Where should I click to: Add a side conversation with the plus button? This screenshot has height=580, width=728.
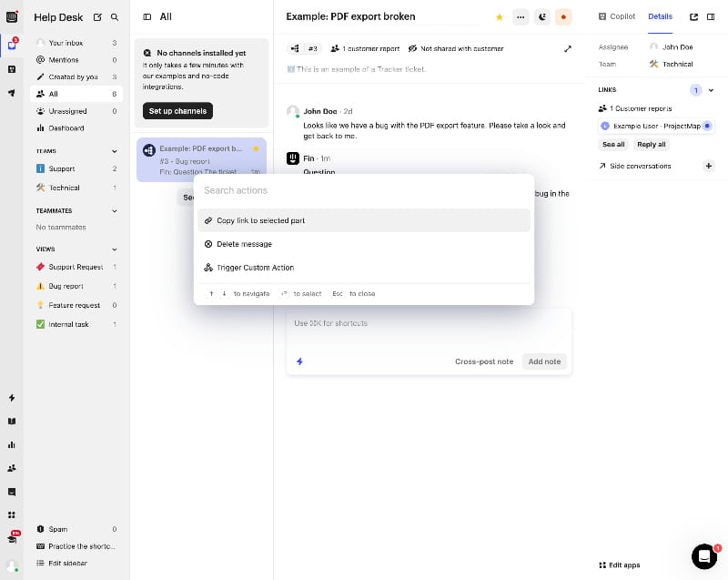(x=709, y=166)
